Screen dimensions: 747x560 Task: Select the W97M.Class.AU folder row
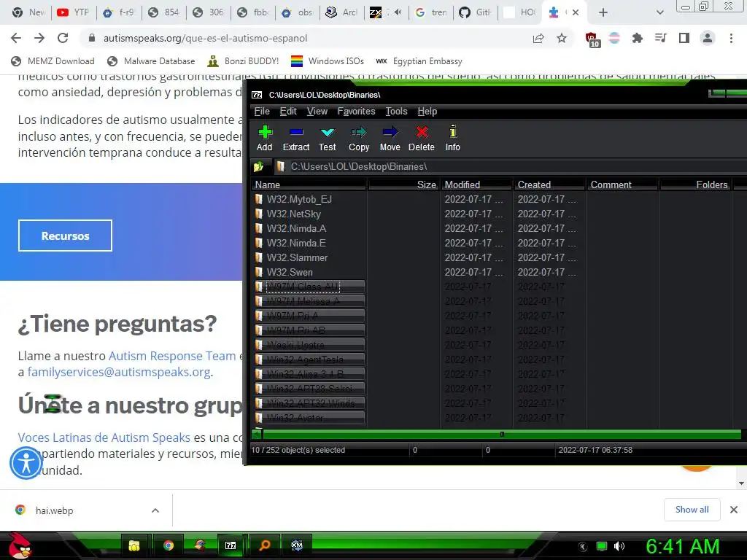pos(309,287)
